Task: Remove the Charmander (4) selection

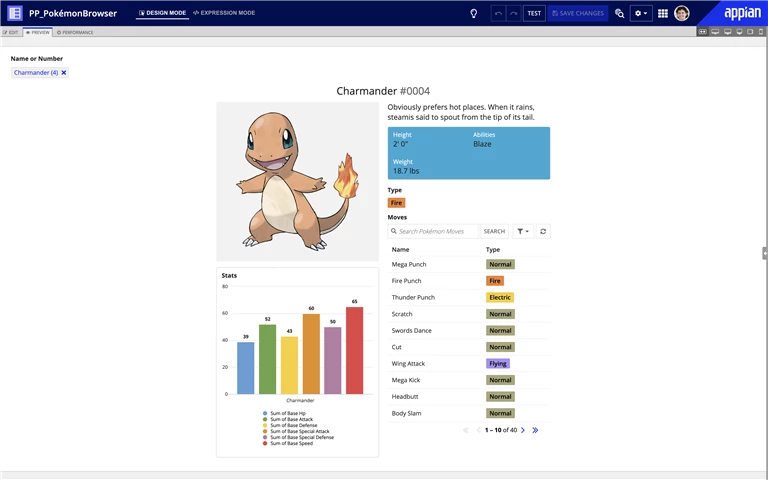Action: [x=64, y=72]
